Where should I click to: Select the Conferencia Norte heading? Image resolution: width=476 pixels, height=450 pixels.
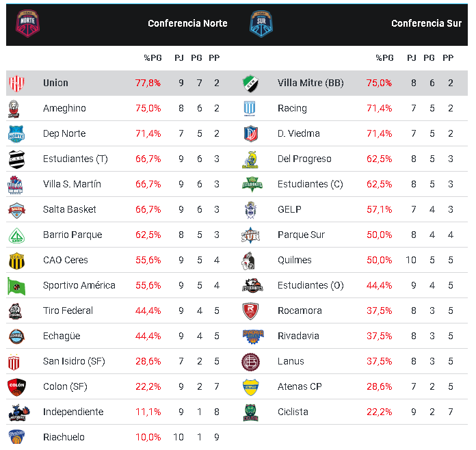click(x=187, y=23)
